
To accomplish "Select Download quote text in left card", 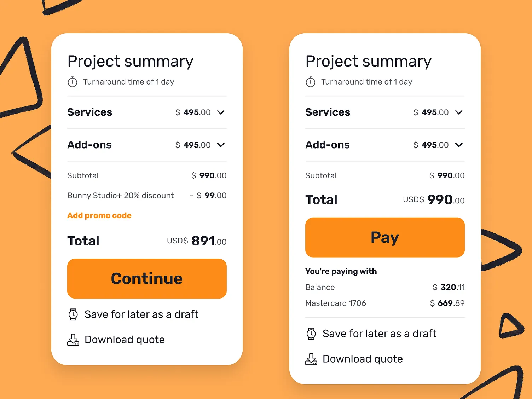I will (x=125, y=340).
